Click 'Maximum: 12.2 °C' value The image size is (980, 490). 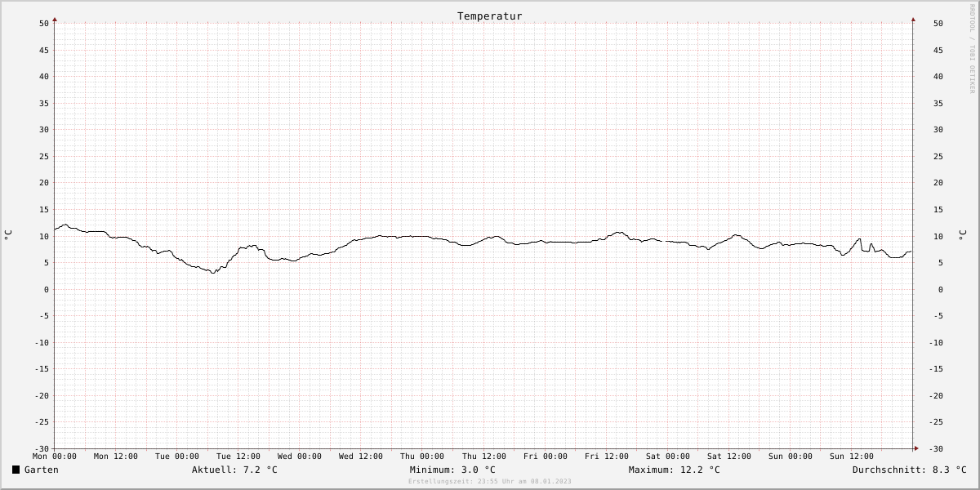point(675,470)
